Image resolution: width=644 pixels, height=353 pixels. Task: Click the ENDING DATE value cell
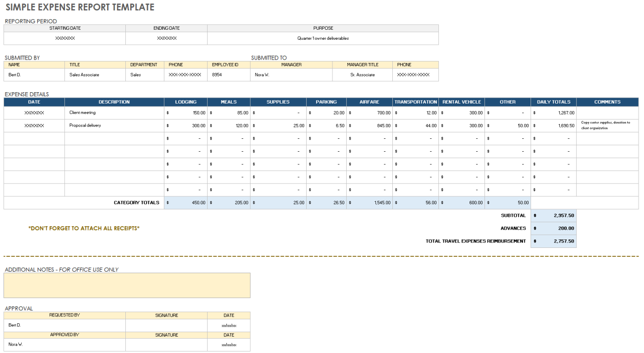point(166,38)
